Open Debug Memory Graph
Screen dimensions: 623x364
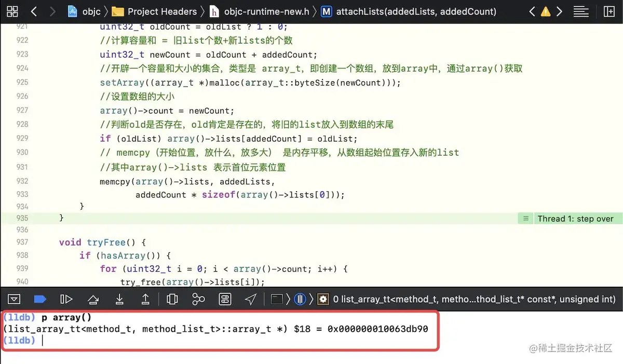pyautogui.click(x=198, y=299)
